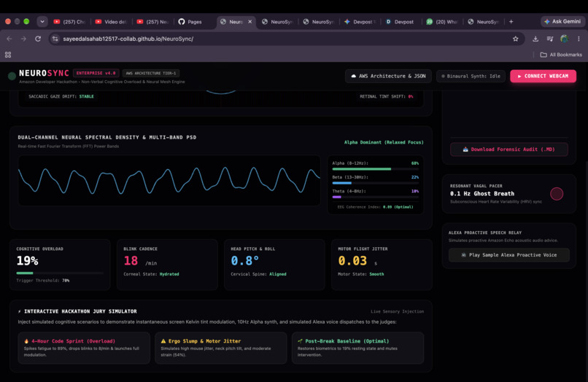
Task: Toggle the Binaural Synth: Idle control
Action: pyautogui.click(x=471, y=76)
